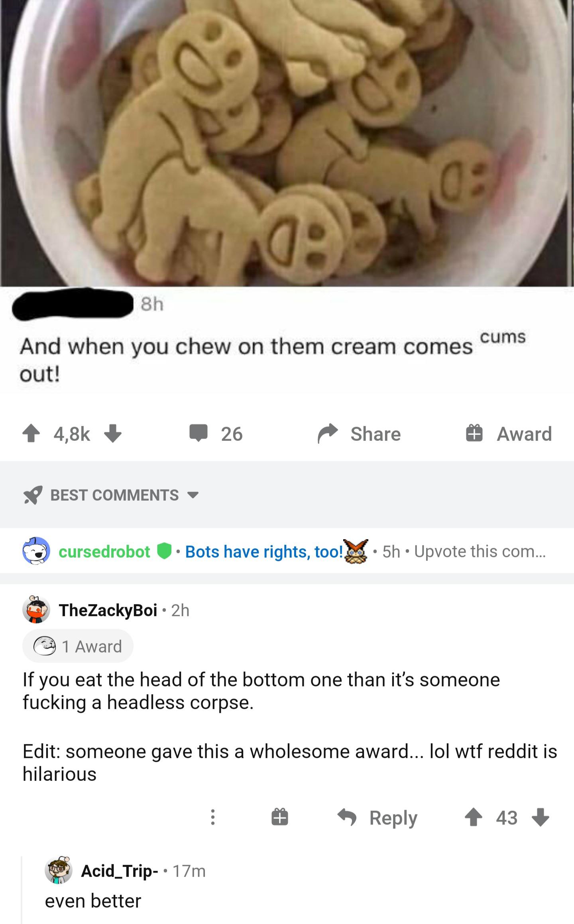
Task: Open the cursedrobot username link
Action: [104, 552]
